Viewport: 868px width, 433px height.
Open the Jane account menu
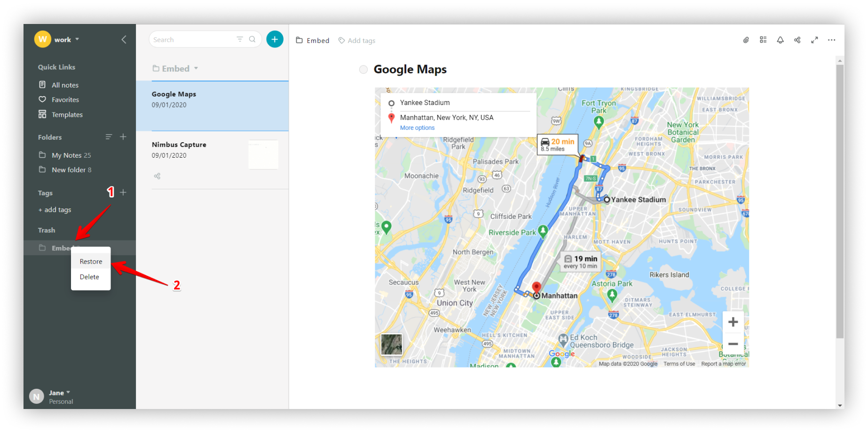click(x=59, y=393)
